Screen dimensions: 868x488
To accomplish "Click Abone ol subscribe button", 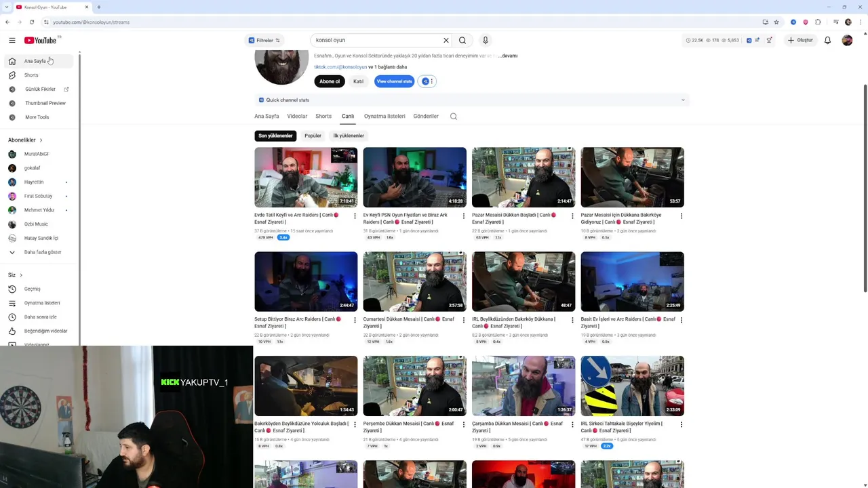I will (330, 81).
